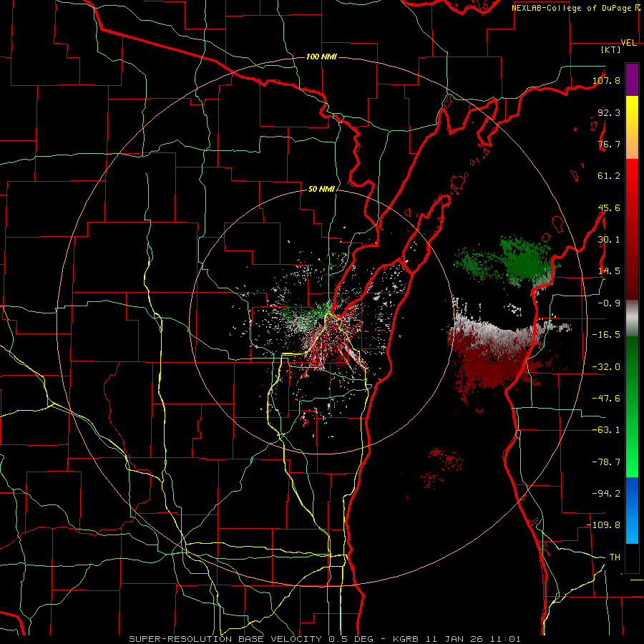Click the small red echo cluster over southern lake
The height and width of the screenshot is (644, 644).
[443, 467]
